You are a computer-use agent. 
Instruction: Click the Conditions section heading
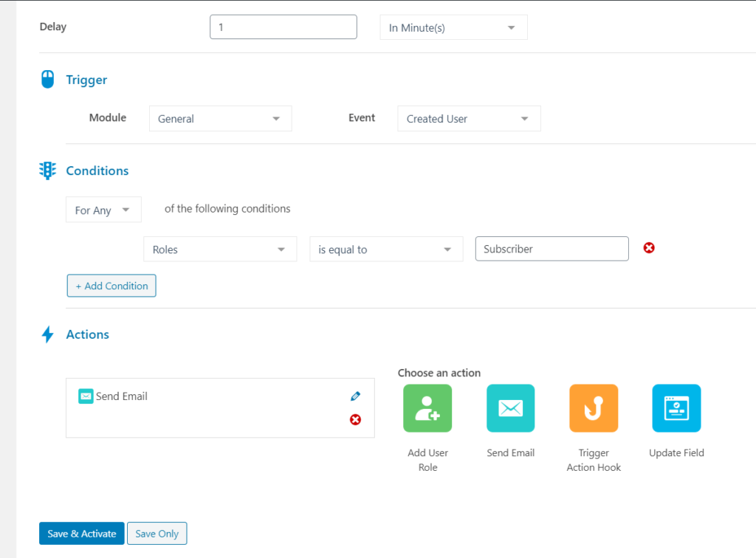(x=97, y=170)
